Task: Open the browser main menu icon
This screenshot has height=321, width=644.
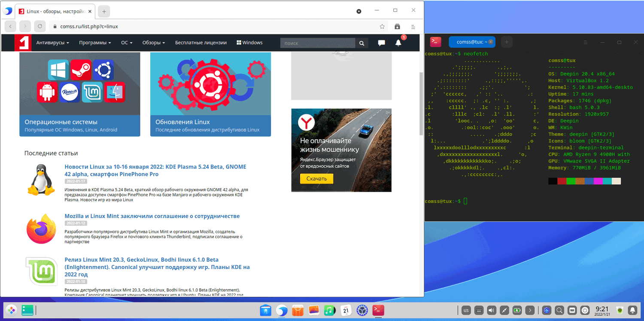Action: [x=413, y=27]
